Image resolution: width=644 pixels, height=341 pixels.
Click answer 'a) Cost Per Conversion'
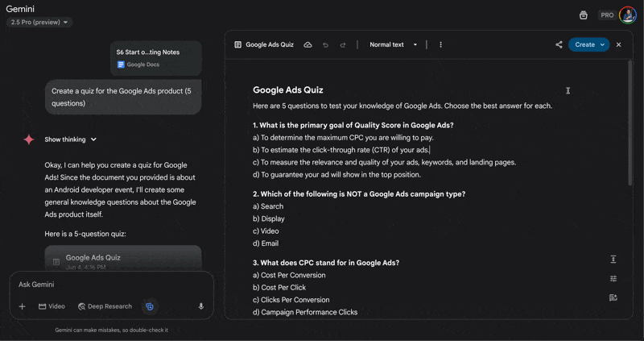(289, 275)
